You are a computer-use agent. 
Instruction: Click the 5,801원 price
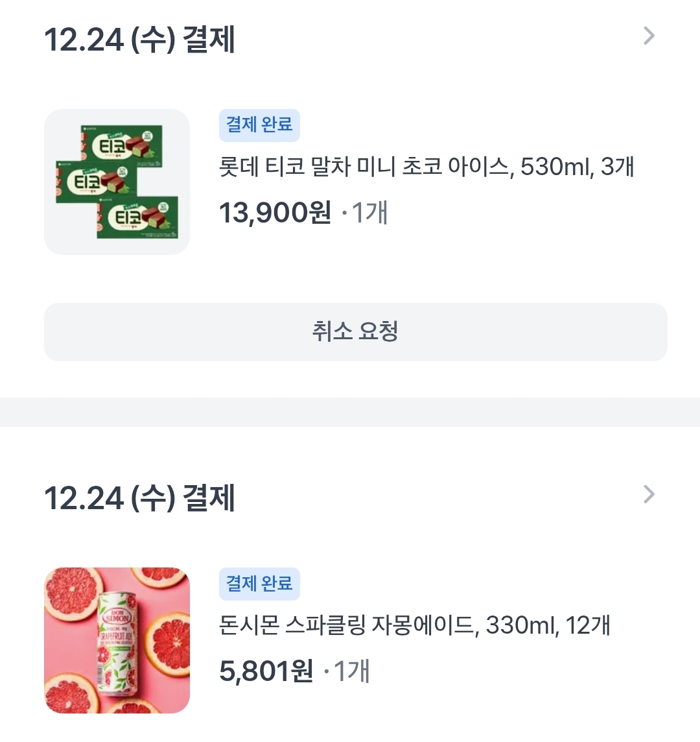tap(266, 671)
